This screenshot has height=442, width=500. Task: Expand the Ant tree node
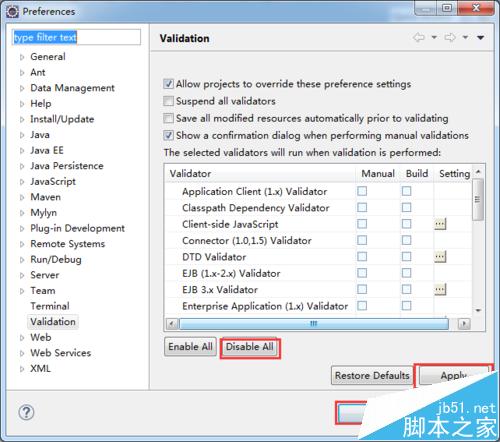(22, 73)
